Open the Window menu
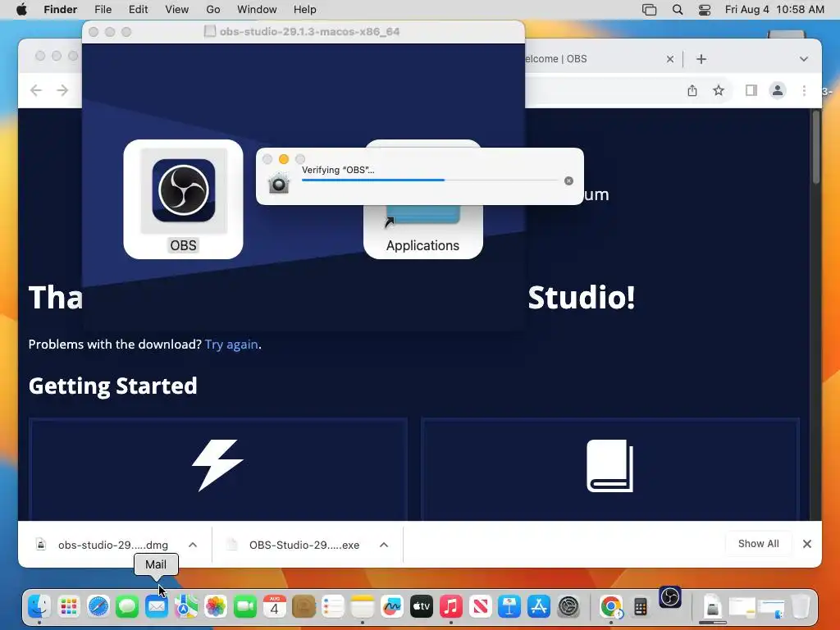The width and height of the screenshot is (840, 630). click(257, 10)
